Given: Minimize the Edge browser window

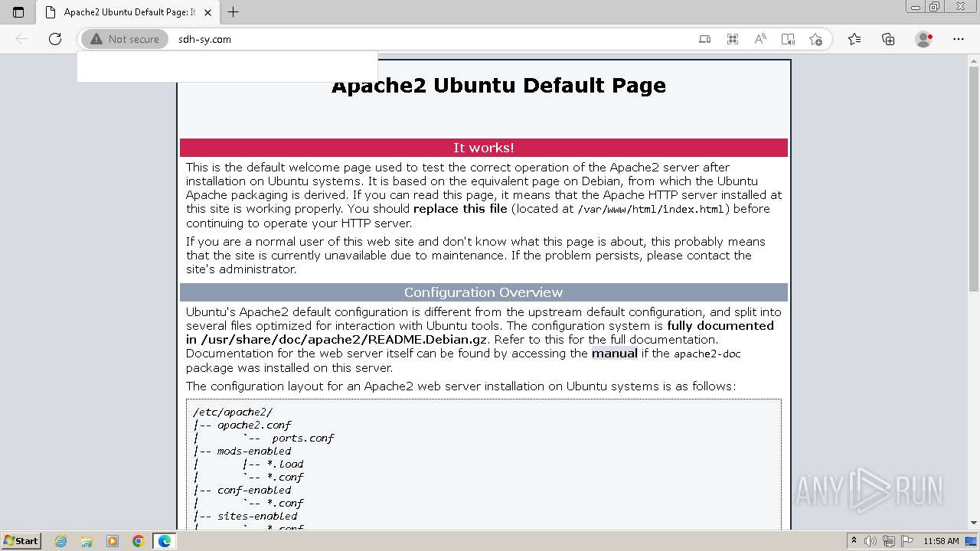Looking at the screenshot, I should [x=915, y=6].
